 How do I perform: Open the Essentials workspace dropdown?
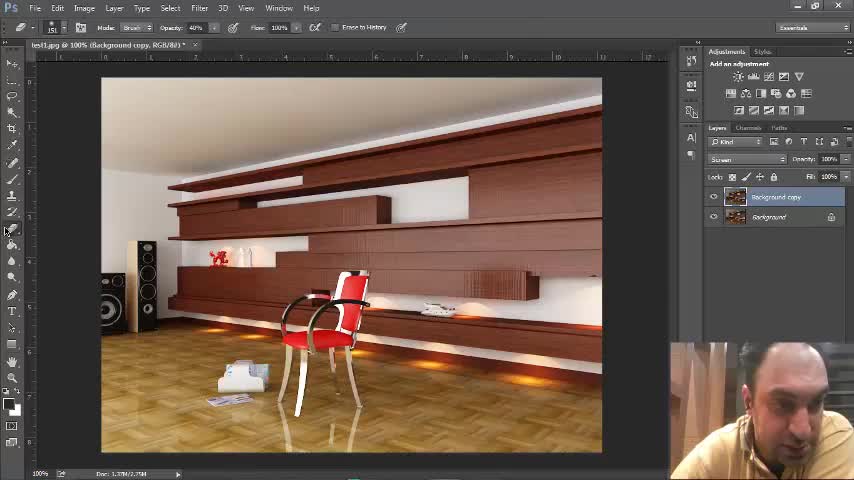tap(813, 28)
